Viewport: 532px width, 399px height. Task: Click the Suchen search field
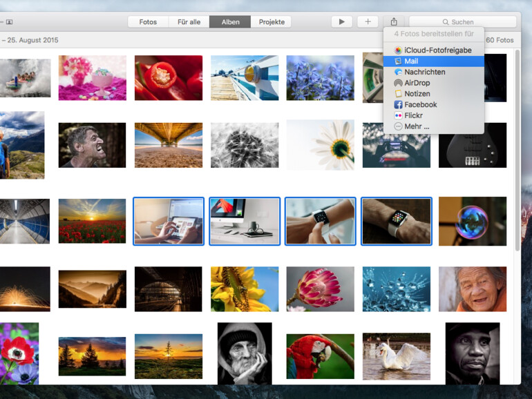tap(462, 22)
